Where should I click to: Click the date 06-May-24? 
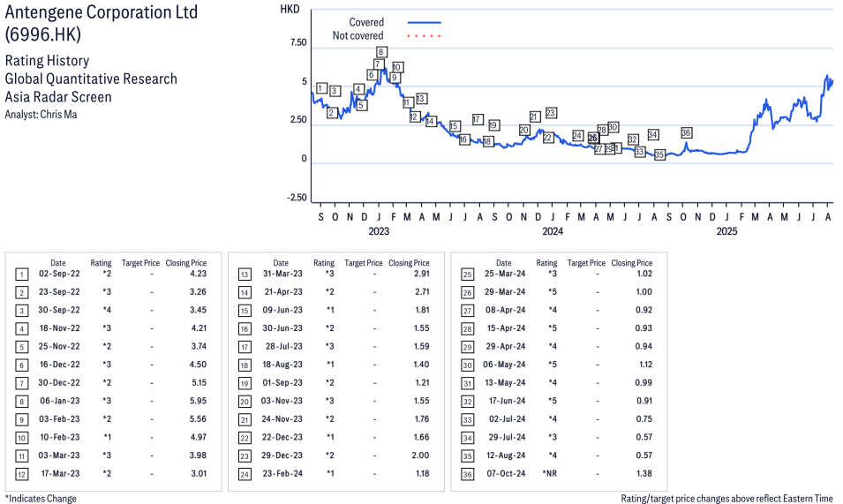click(x=504, y=365)
